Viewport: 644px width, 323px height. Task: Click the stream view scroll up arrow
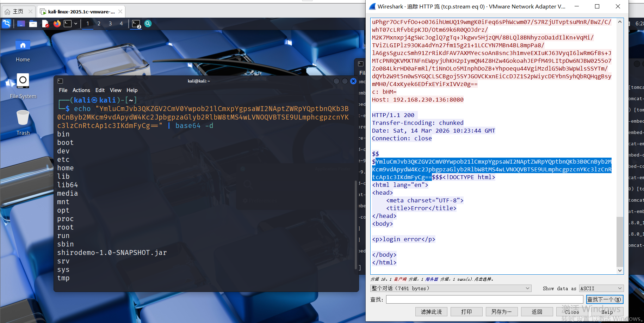click(x=620, y=22)
